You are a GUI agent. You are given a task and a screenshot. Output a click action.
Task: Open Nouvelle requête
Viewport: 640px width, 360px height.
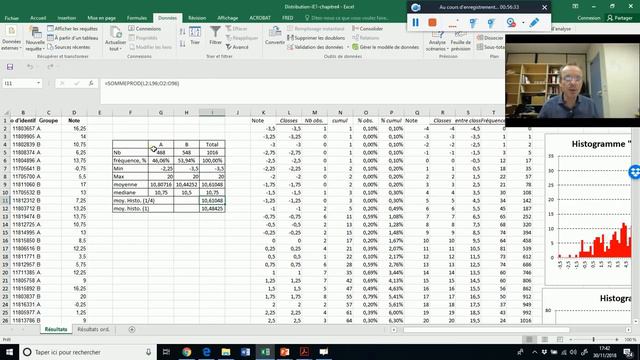35,38
